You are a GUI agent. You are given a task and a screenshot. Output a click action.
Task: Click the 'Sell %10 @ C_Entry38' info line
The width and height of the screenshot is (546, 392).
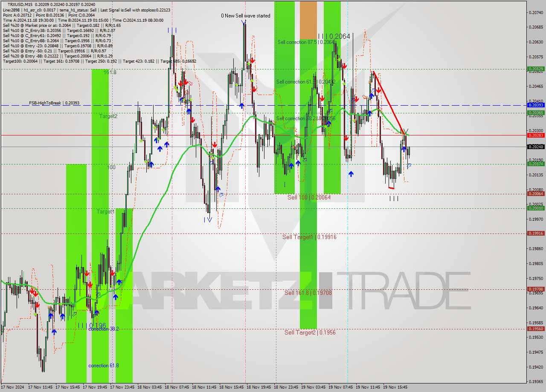[59, 30]
